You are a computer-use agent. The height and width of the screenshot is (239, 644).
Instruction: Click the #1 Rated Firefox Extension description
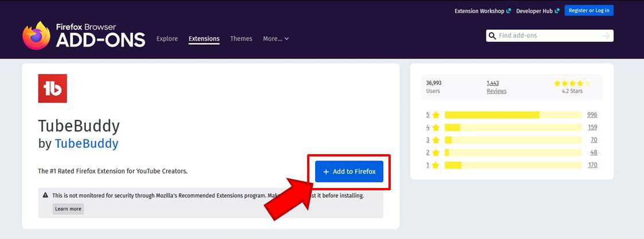(113, 171)
